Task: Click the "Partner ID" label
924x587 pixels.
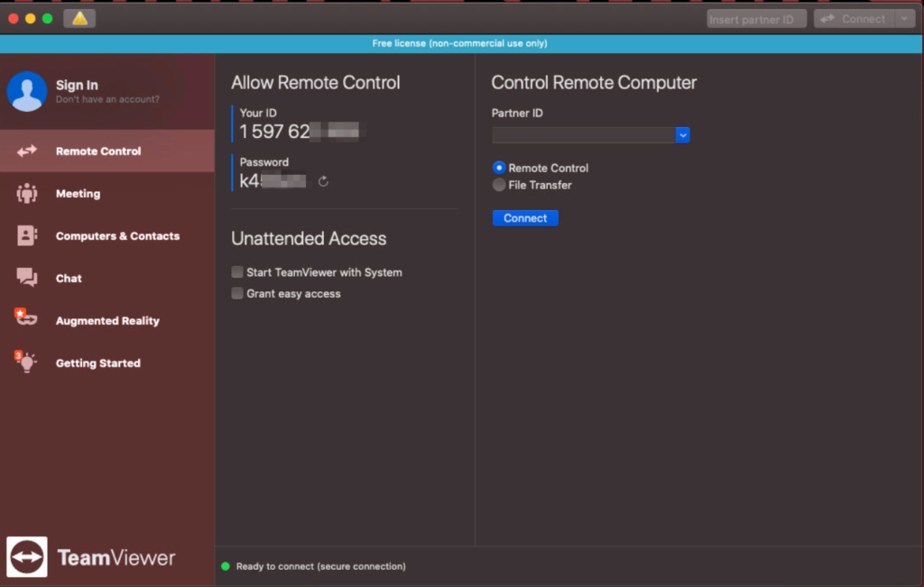Action: [x=517, y=113]
